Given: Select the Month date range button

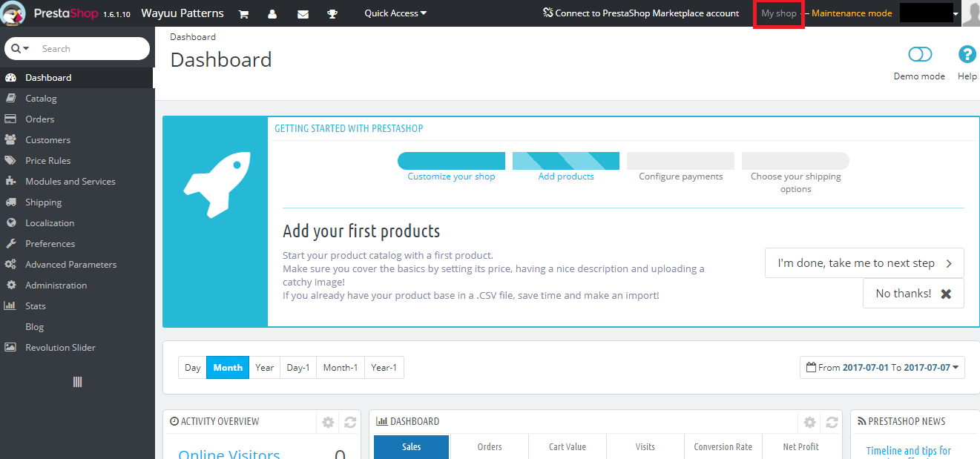Looking at the screenshot, I should click(x=228, y=368).
